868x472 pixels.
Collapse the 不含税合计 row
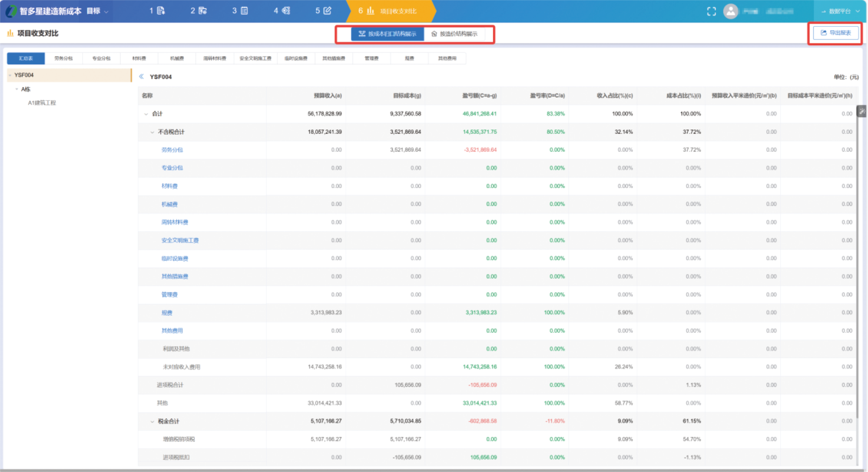152,132
